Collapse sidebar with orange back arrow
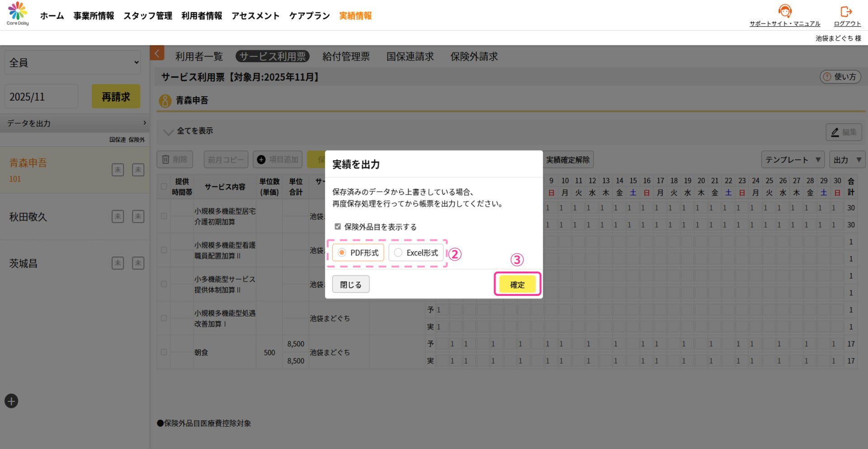Screen dimensions: 868x449 click(157, 53)
